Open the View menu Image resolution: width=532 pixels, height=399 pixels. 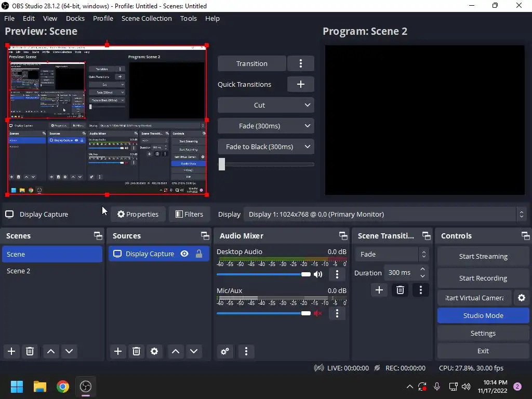click(50, 18)
